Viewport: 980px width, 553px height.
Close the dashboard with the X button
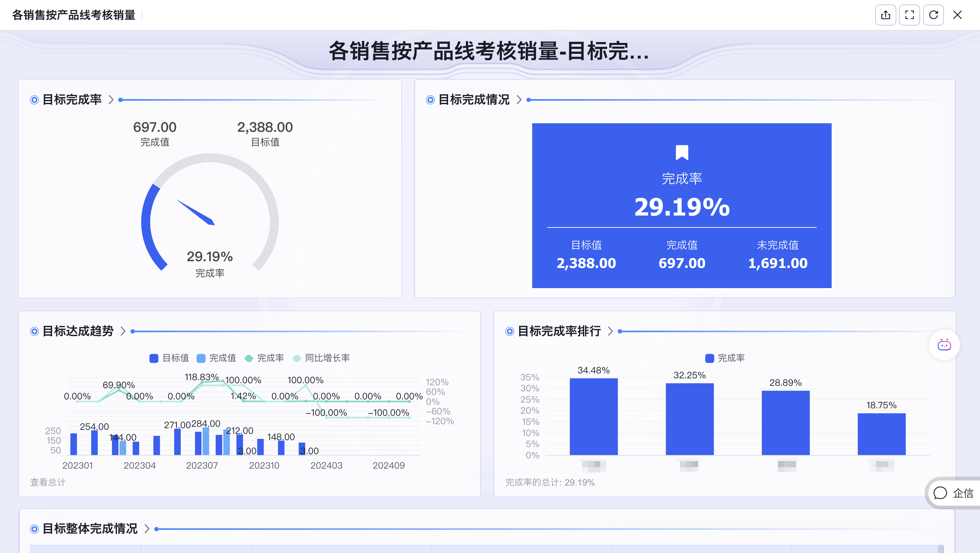point(958,15)
